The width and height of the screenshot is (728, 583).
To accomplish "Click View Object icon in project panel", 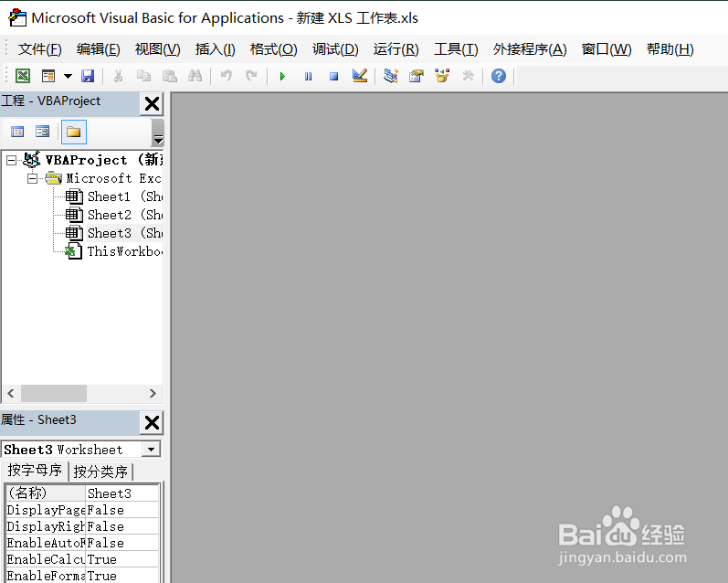I will (43, 132).
